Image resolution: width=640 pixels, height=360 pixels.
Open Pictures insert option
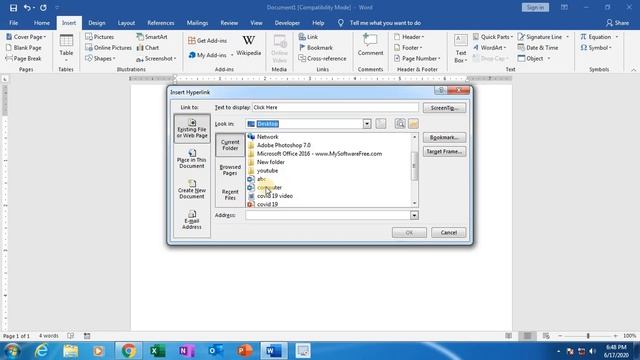click(100, 37)
